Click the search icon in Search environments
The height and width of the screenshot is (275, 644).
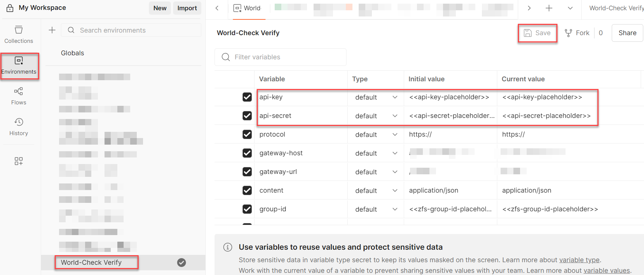[71, 30]
